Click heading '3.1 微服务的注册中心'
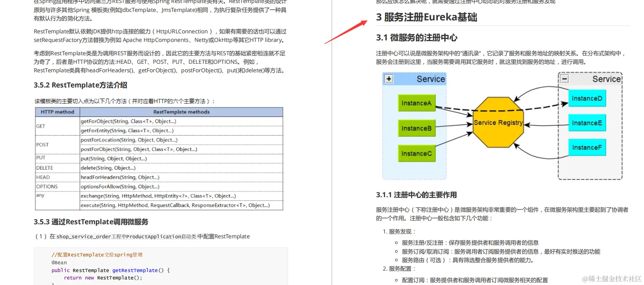This screenshot has height=285, width=644. pyautogui.click(x=417, y=38)
